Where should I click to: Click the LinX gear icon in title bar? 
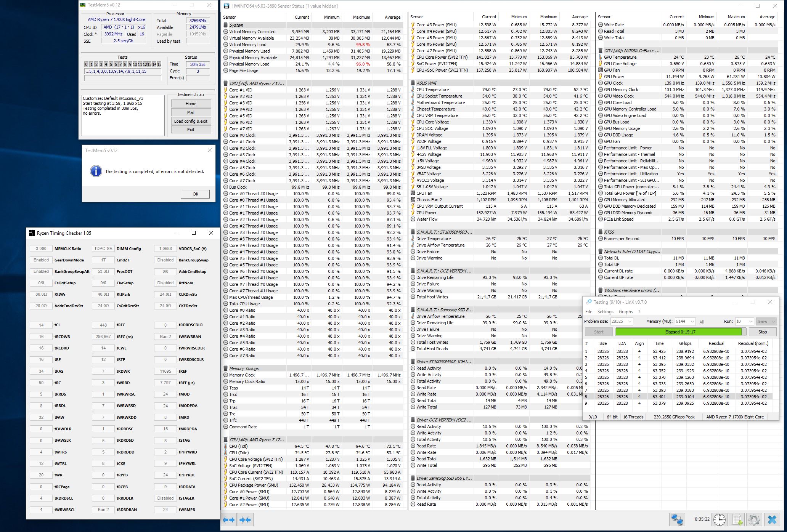(x=589, y=302)
